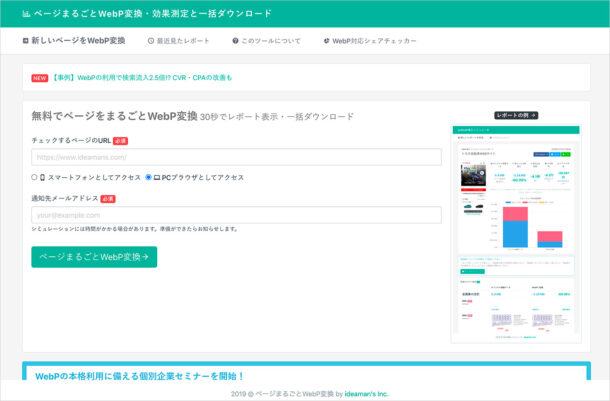The width and height of the screenshot is (610, 401).
Task: Select PCブラウザとしてアクセス radio button
Action: (x=148, y=177)
